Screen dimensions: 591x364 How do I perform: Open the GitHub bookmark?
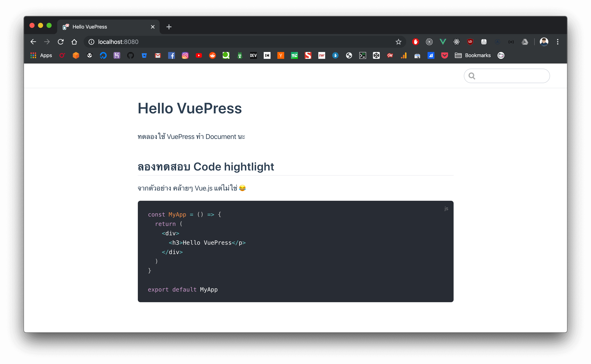130,55
